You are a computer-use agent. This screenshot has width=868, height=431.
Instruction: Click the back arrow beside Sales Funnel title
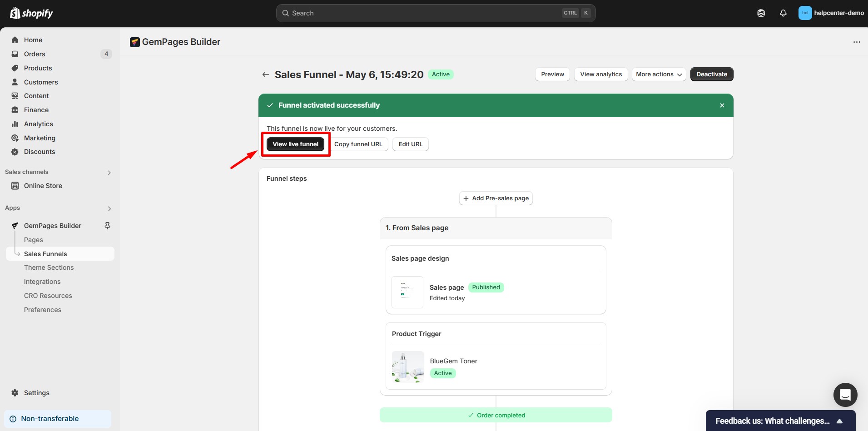click(x=266, y=74)
